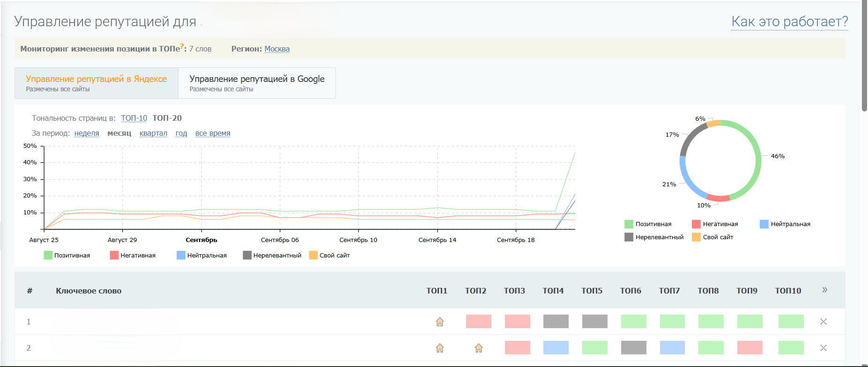Screen dimensions: 868x367
Task: Delete keyword row 2 using the X icon
Action: pos(823,348)
